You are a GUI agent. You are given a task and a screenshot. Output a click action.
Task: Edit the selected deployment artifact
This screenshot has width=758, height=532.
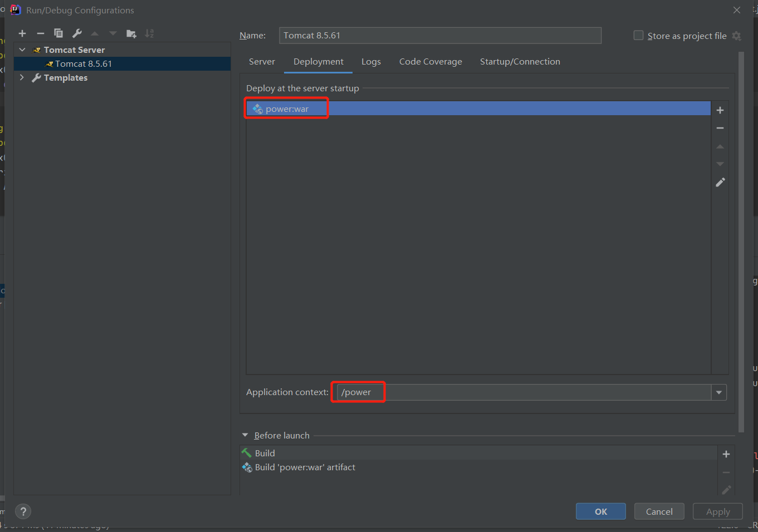[x=720, y=182]
